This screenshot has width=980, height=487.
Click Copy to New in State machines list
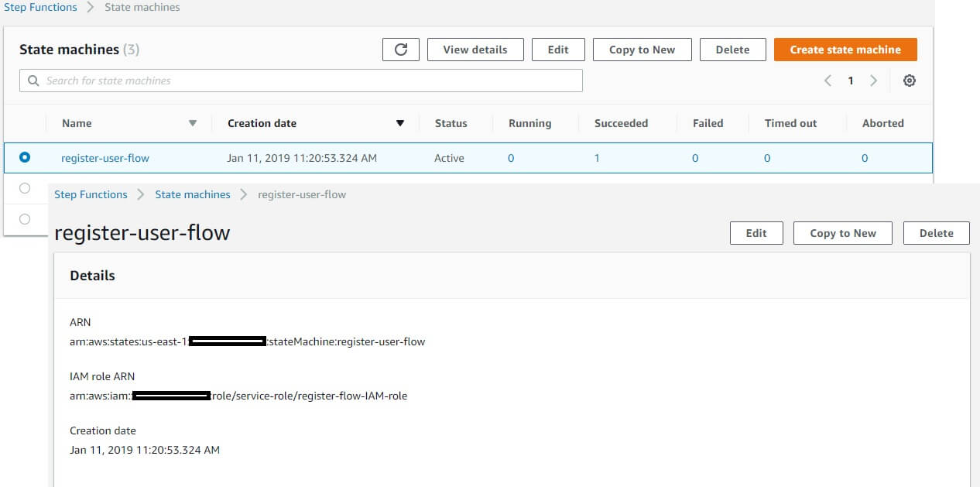tap(642, 50)
